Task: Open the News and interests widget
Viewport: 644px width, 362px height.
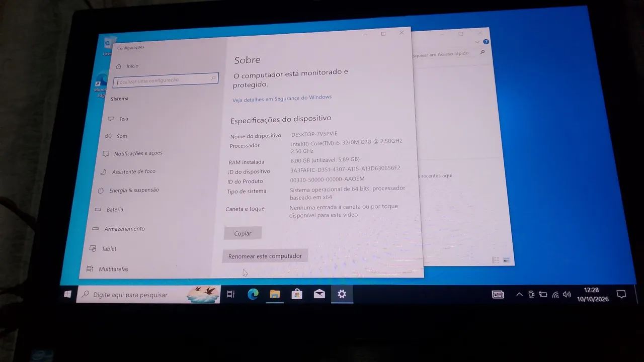Action: coord(498,295)
